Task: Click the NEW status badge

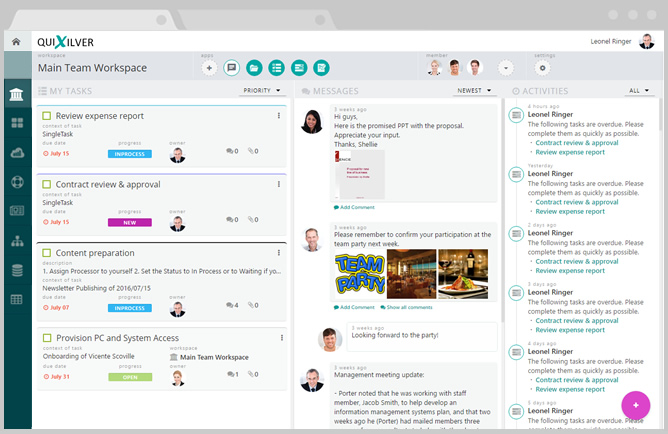Action: pos(130,222)
